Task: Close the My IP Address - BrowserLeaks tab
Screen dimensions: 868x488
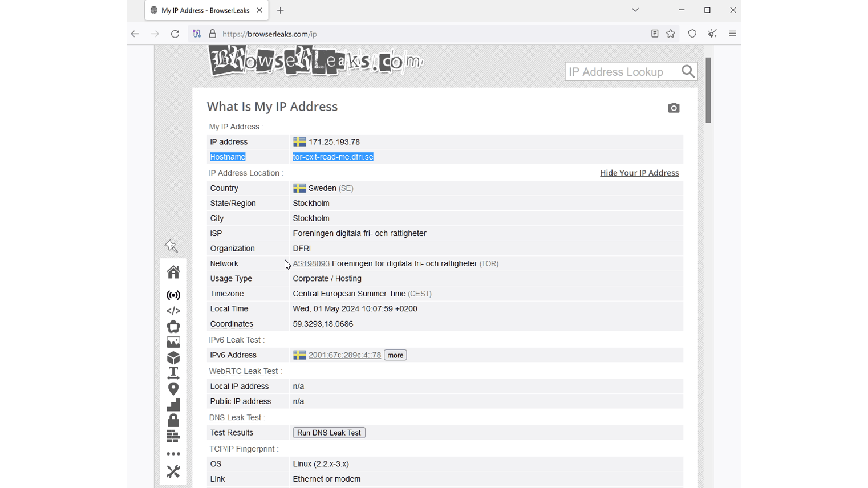Action: pos(259,10)
